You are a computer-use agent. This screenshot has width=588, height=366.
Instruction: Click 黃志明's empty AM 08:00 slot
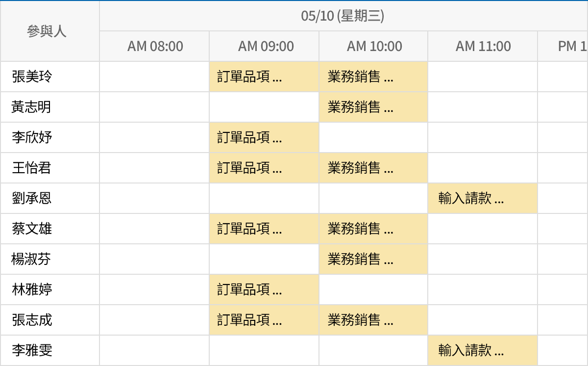pos(153,107)
